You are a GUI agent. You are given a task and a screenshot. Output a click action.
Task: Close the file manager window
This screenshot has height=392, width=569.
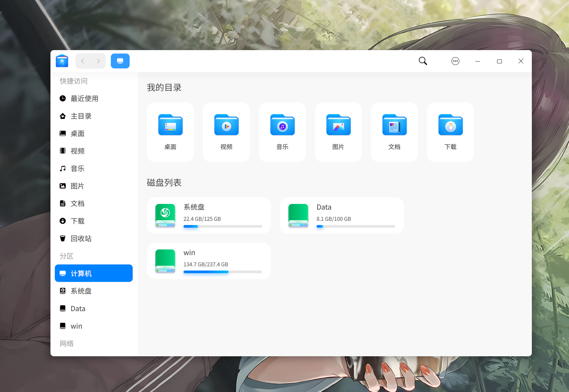[x=521, y=61]
